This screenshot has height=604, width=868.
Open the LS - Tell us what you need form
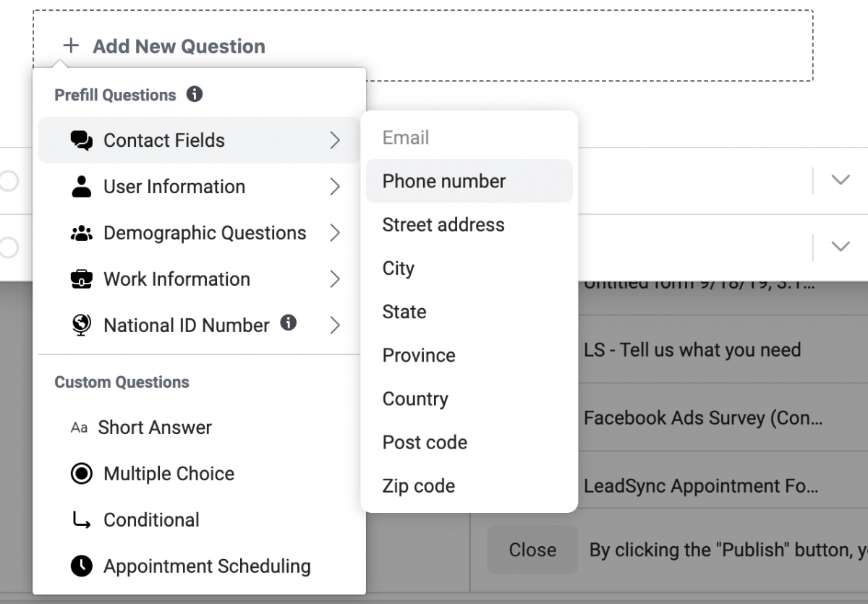click(692, 349)
